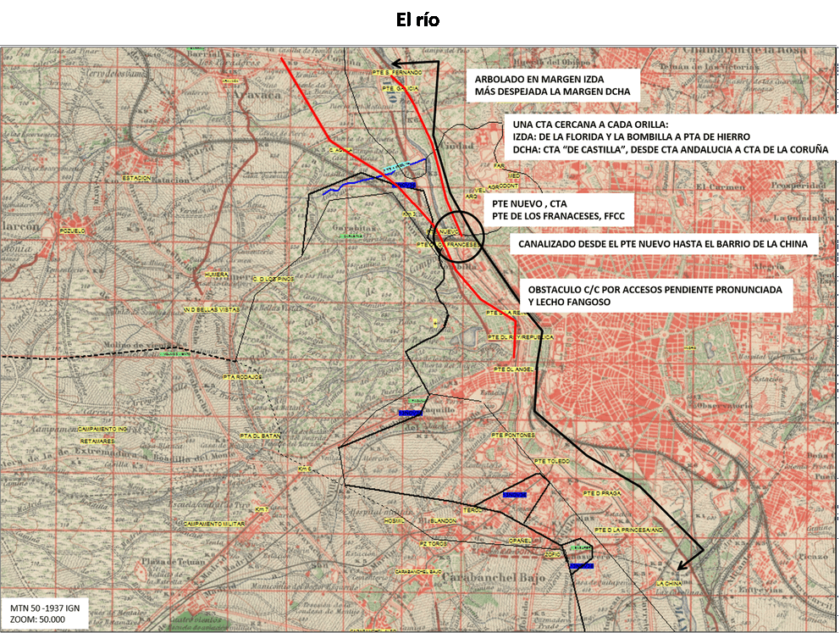Select the yellow 'PTE. GALICIA' label
Image resolution: width=840 pixels, height=633 pixels.
coord(401,88)
